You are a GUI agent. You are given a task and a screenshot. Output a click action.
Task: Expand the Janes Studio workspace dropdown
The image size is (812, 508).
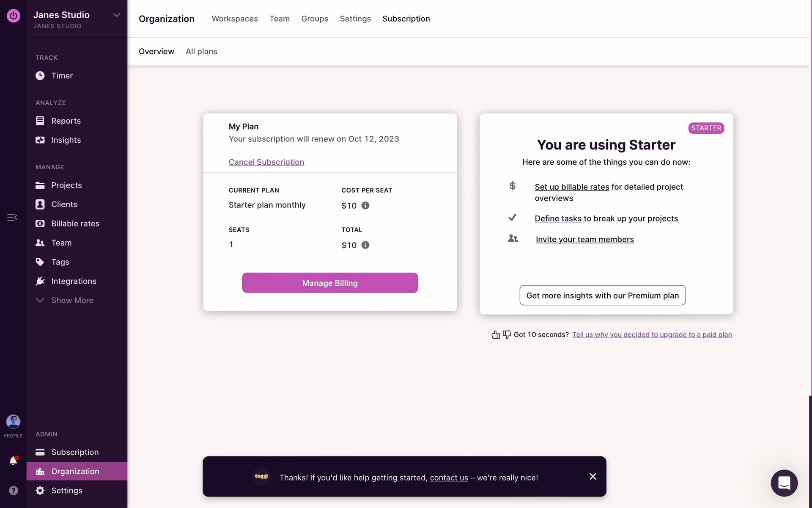[x=116, y=15]
